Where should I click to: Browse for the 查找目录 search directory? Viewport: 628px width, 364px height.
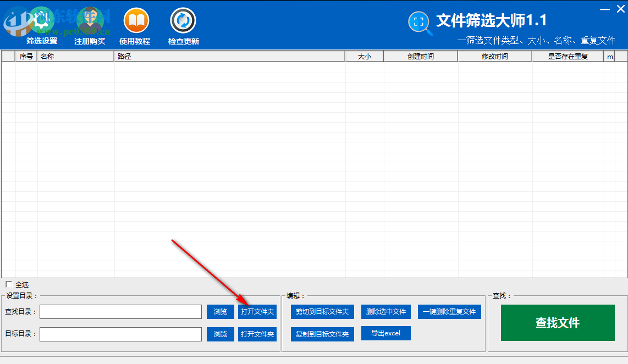(x=221, y=312)
